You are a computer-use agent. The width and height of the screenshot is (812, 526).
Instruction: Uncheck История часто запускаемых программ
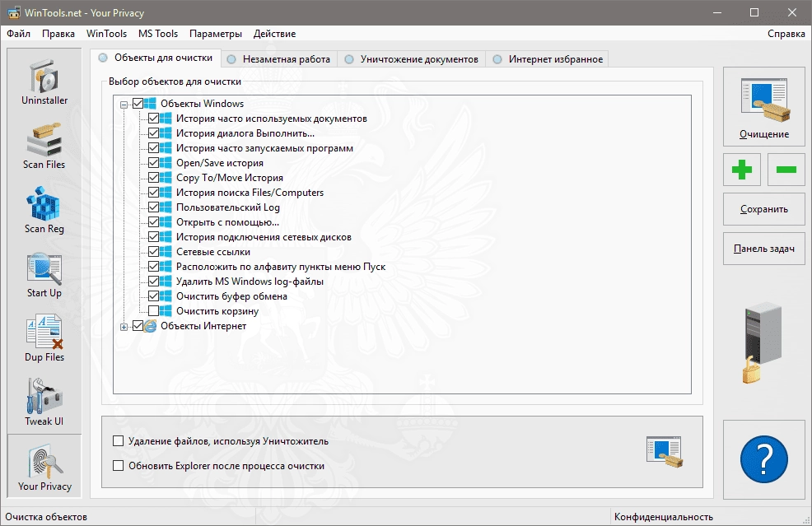(x=153, y=148)
